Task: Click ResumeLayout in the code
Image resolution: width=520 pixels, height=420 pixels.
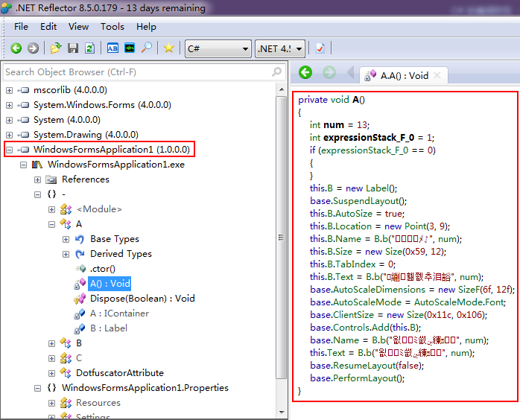Action: (365, 366)
